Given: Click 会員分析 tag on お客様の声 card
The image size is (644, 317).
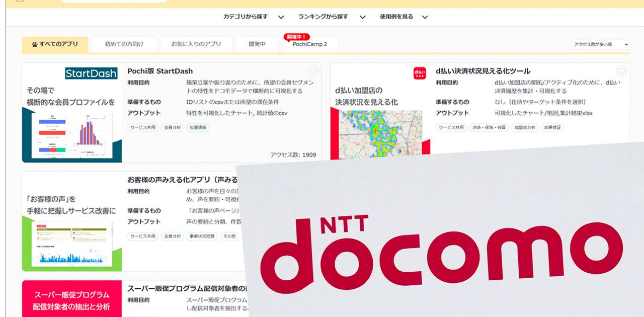Looking at the screenshot, I should pos(172,236).
